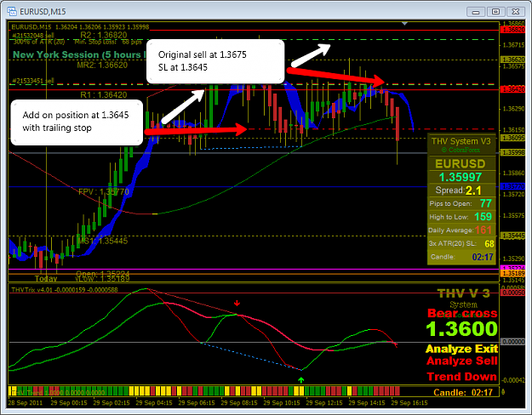532x415 pixels.
Task: Click the 29 Sep 04:15 time axis label
Action: (154, 403)
